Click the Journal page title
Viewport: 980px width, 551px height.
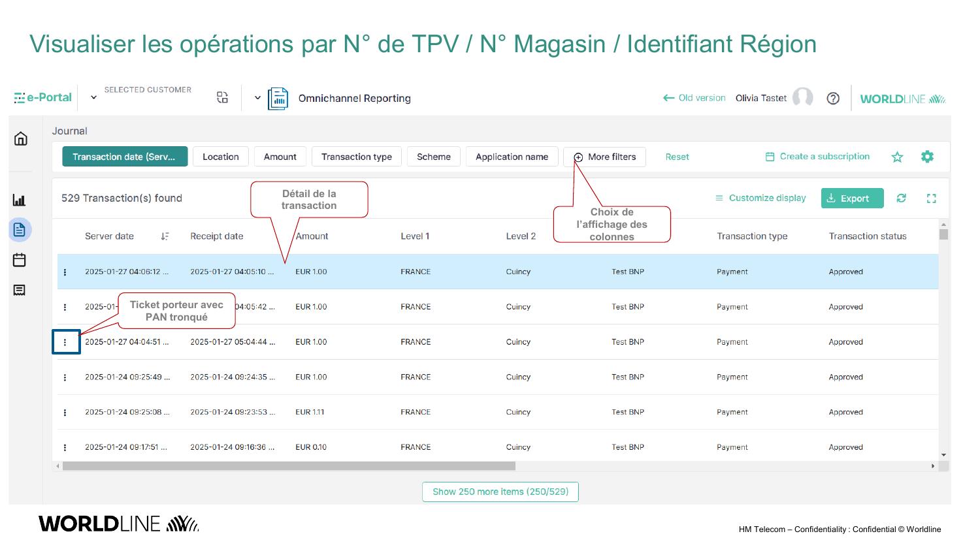coord(70,131)
